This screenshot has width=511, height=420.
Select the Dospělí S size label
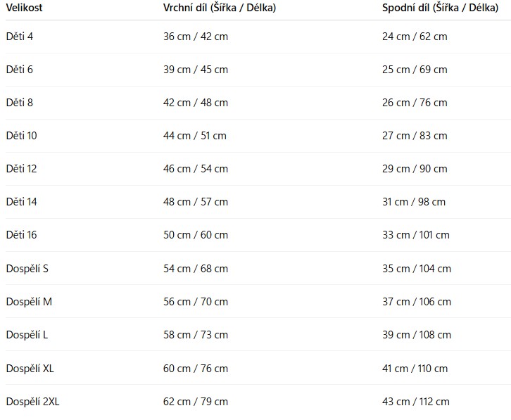point(27,269)
